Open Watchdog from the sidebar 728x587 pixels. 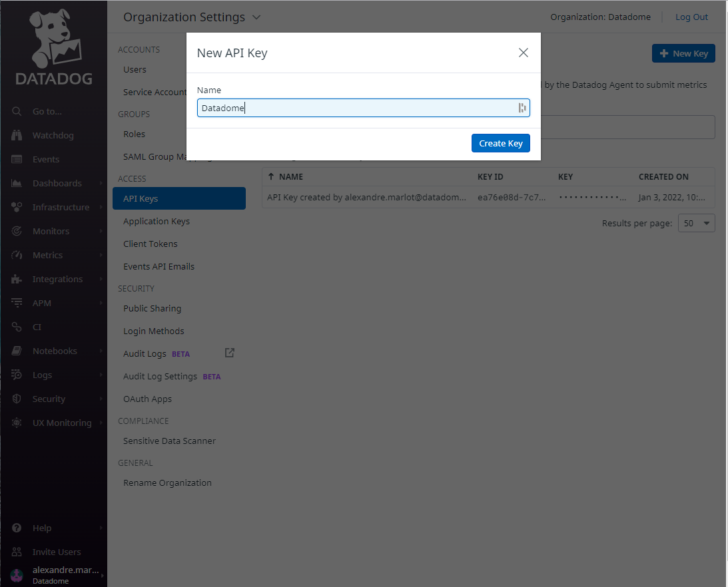[x=53, y=135]
